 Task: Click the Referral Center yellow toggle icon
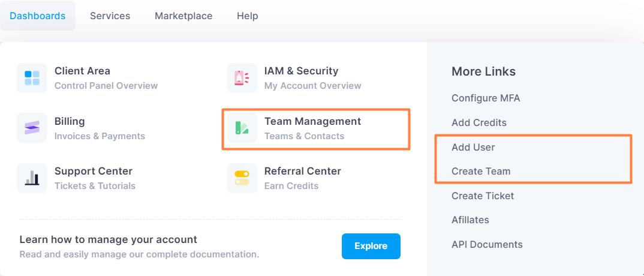click(x=242, y=178)
